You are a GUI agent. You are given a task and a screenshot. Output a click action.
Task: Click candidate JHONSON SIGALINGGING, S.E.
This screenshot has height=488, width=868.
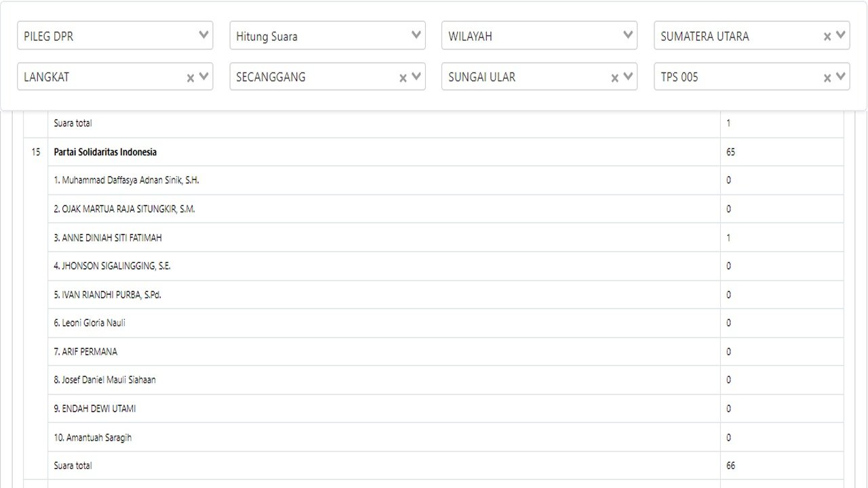pyautogui.click(x=112, y=266)
